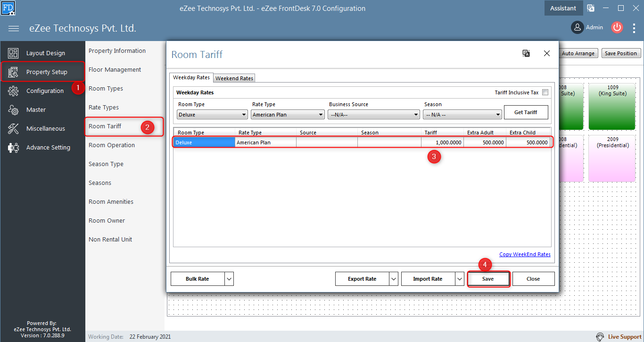Open the Business Source dropdown
The width and height of the screenshot is (644, 342).
click(x=374, y=115)
